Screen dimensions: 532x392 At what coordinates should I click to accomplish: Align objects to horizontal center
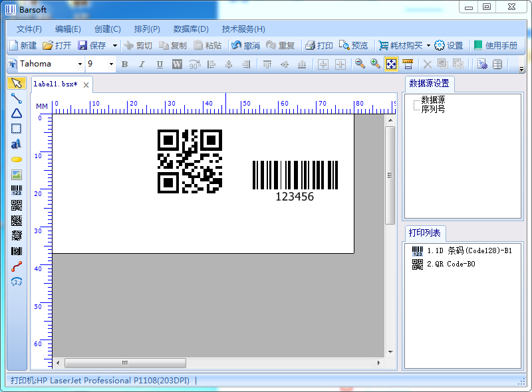pos(229,64)
